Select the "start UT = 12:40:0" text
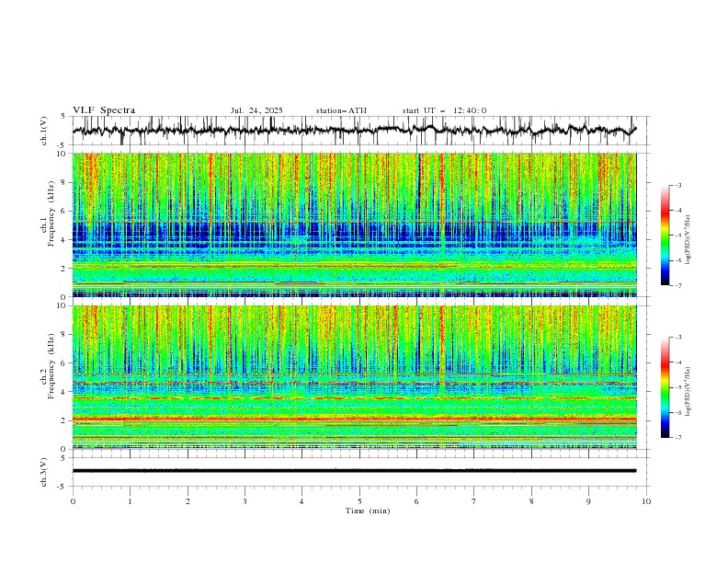Viewport: 728px width, 563px height. pyautogui.click(x=444, y=110)
